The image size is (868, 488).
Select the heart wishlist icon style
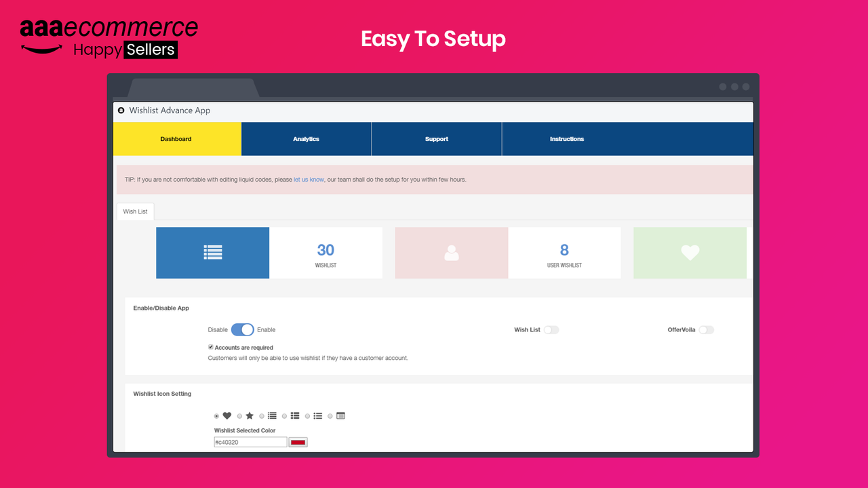[226, 415]
